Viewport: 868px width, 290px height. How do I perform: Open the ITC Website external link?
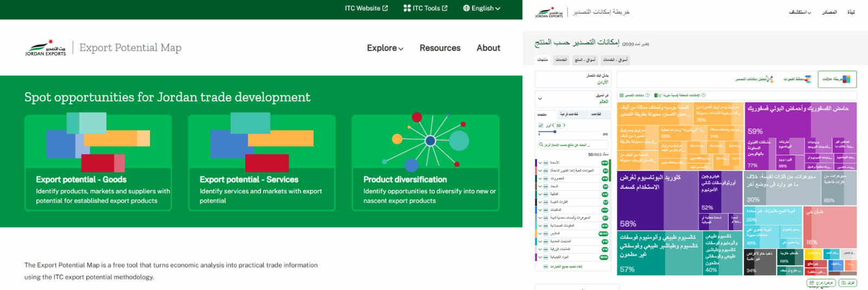pos(366,8)
